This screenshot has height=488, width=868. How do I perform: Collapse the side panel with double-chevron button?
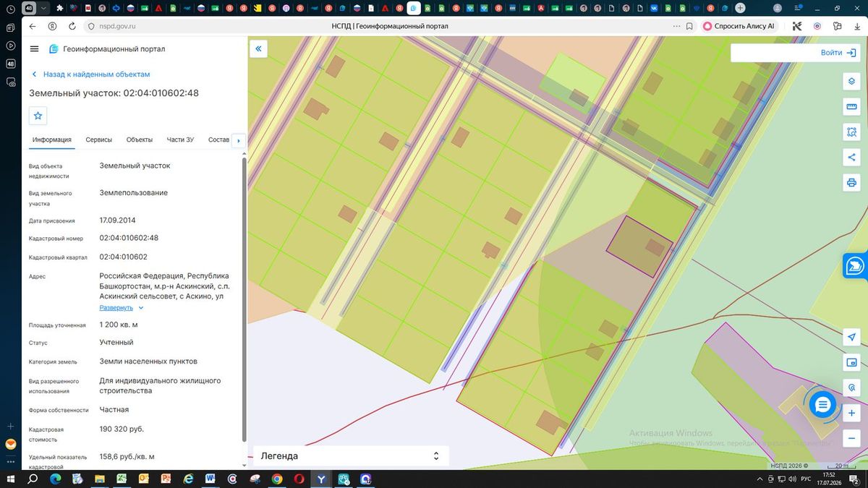pyautogui.click(x=258, y=49)
